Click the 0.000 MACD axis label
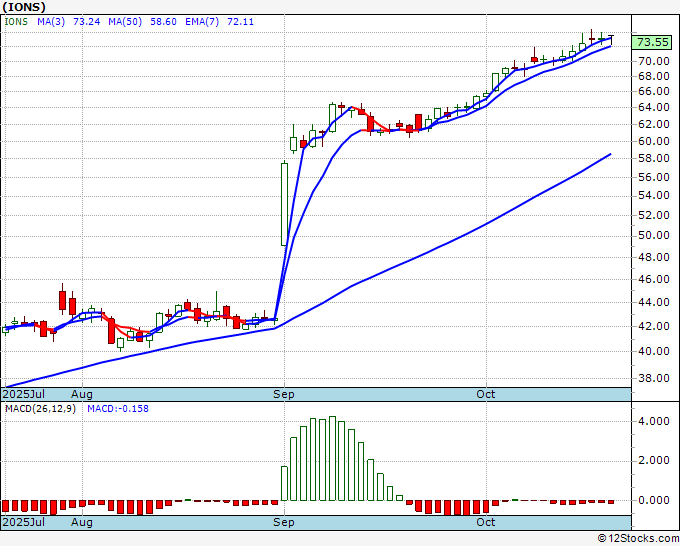 653,500
